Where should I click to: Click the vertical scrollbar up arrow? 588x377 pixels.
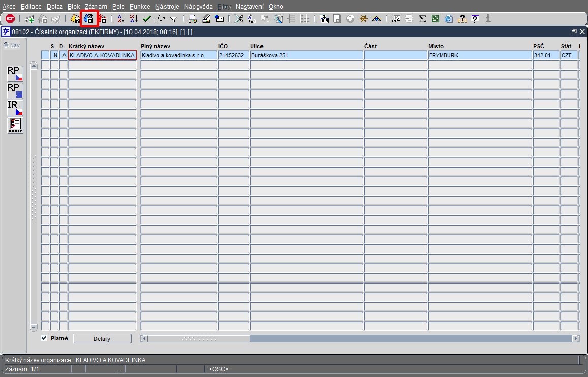34,65
